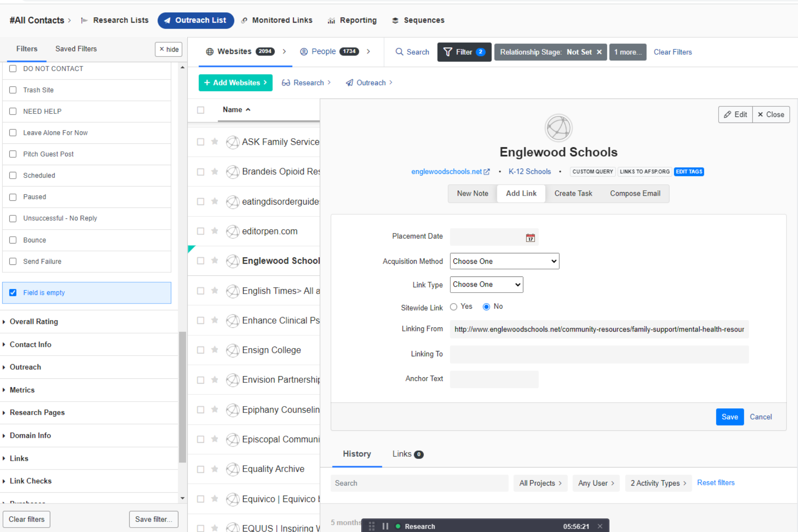Image resolution: width=798 pixels, height=532 pixels.
Task: Click the Save button
Action: click(729, 417)
